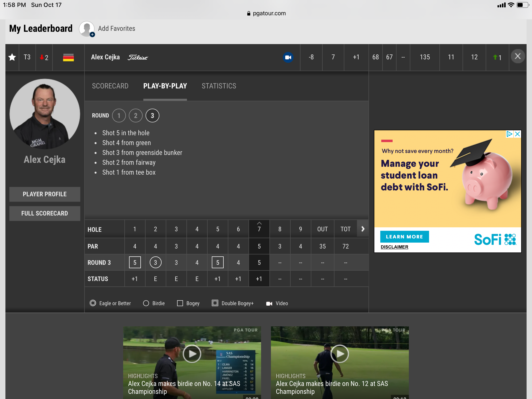Switch to STATISTICS tab
The width and height of the screenshot is (532, 399).
pyautogui.click(x=219, y=85)
